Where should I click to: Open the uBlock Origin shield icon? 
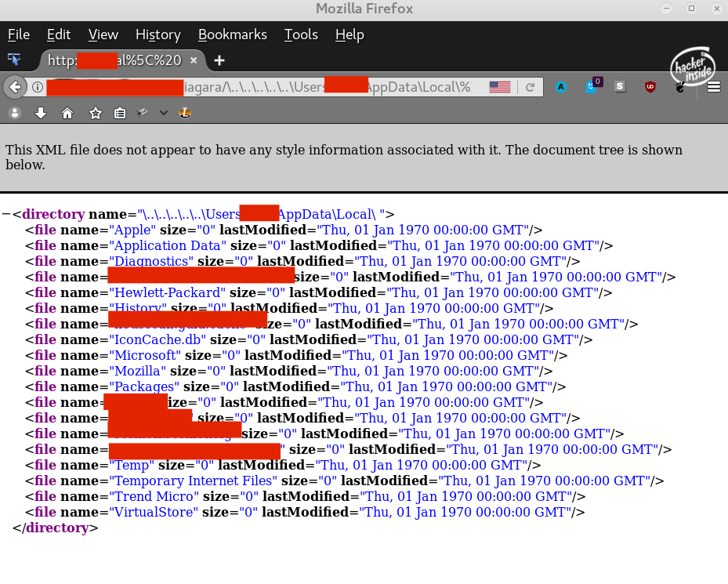[x=650, y=87]
